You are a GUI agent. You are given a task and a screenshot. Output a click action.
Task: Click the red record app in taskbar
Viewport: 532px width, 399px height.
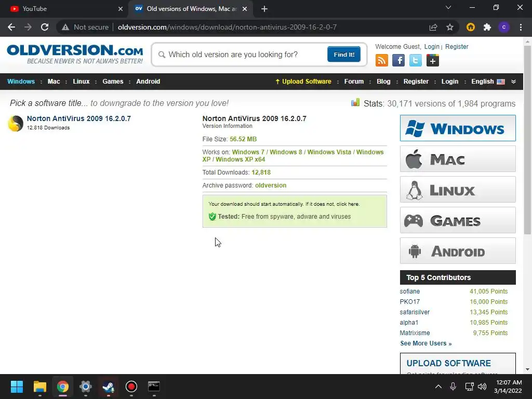[131, 387]
